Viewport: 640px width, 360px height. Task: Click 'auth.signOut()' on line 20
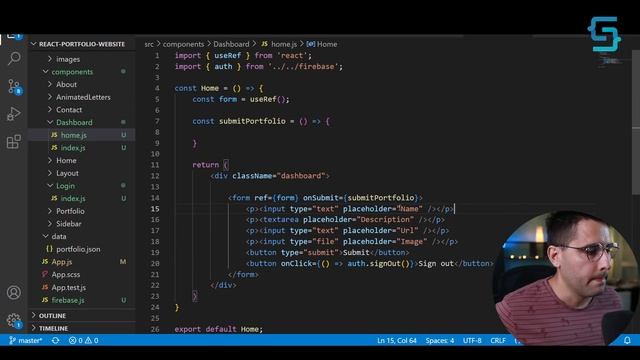378,264
